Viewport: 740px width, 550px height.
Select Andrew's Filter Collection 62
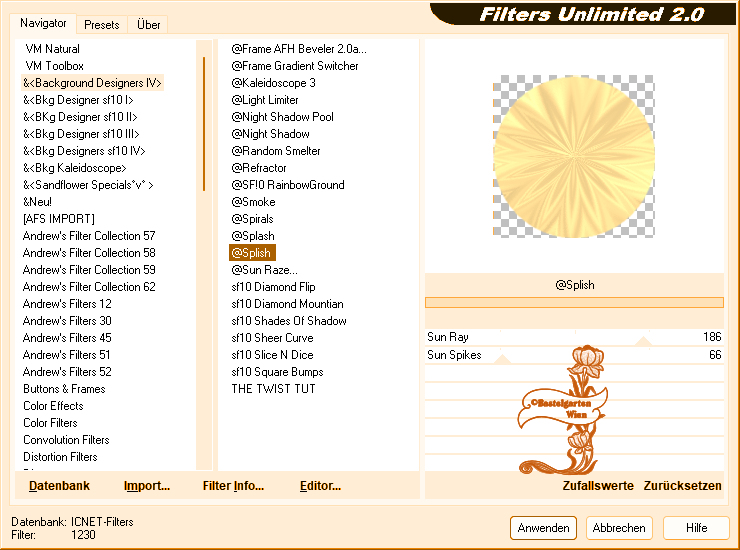tap(89, 287)
